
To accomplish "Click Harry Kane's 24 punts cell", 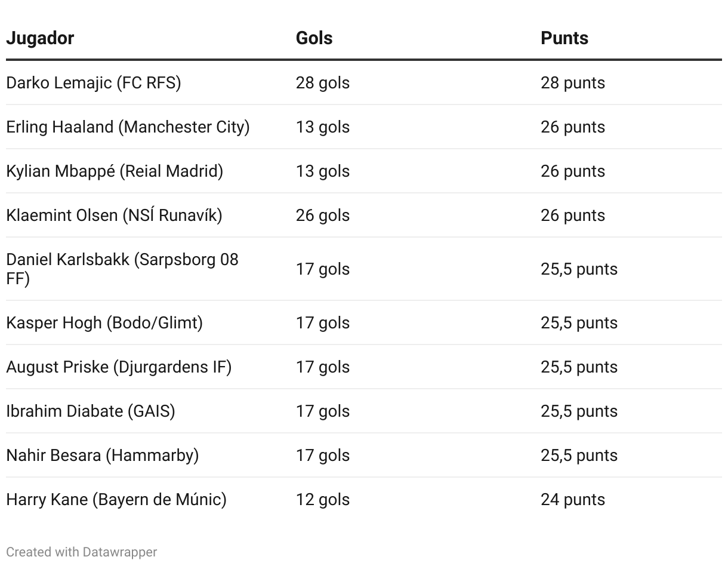I will [x=572, y=500].
